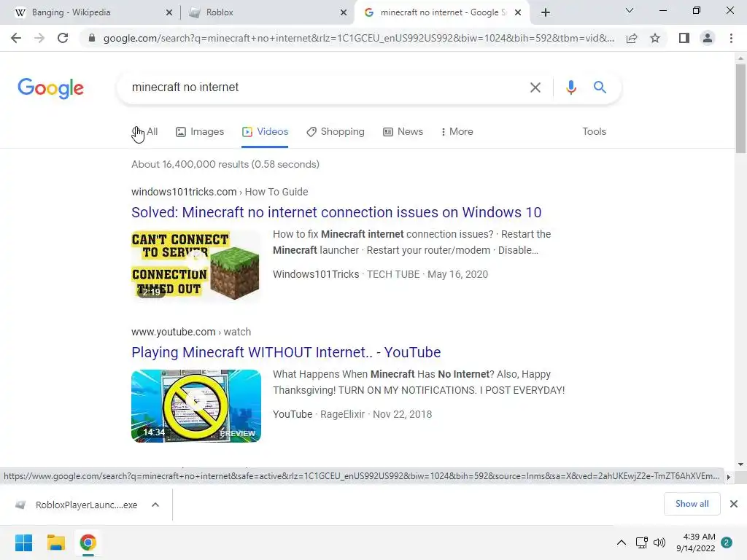The height and width of the screenshot is (560, 747).
Task: Open a new browser tab
Action: (x=546, y=12)
